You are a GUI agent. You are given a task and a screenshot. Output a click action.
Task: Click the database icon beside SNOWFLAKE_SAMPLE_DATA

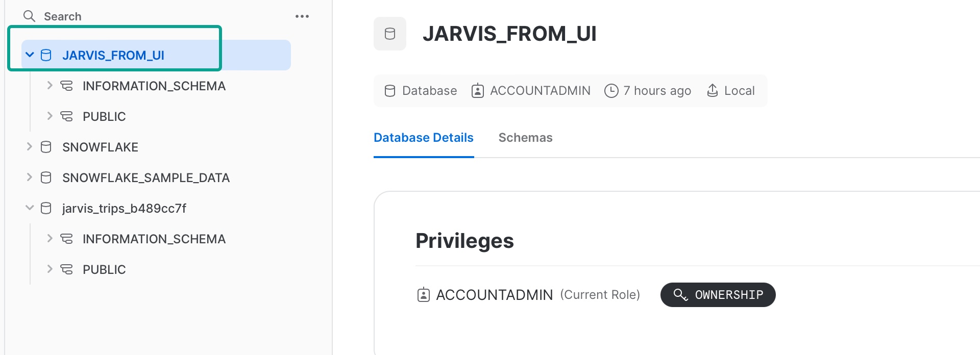(x=46, y=177)
